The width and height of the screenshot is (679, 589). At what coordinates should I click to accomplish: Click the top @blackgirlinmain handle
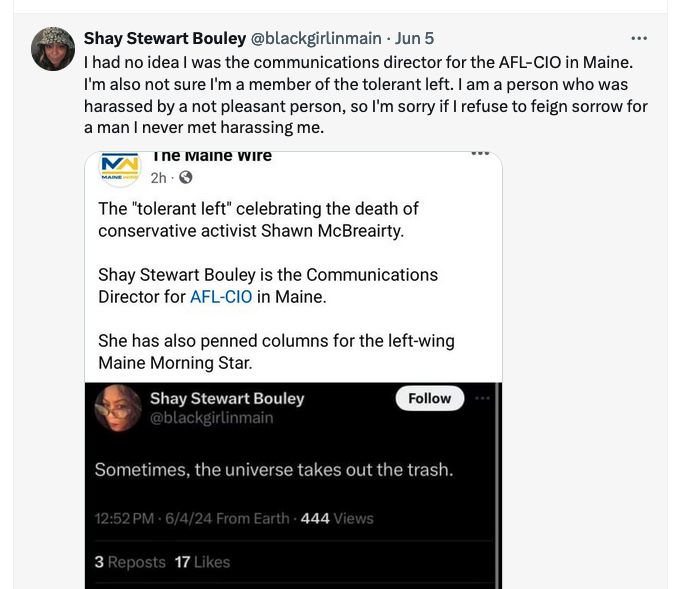(315, 38)
